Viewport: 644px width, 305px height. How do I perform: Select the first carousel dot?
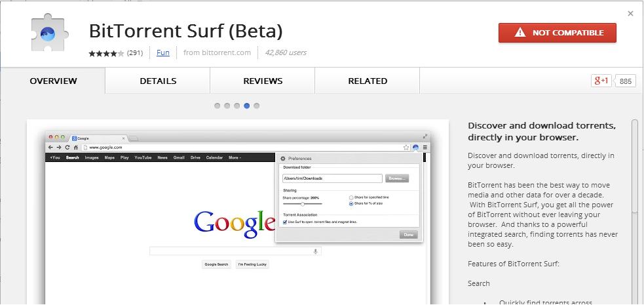tap(218, 106)
